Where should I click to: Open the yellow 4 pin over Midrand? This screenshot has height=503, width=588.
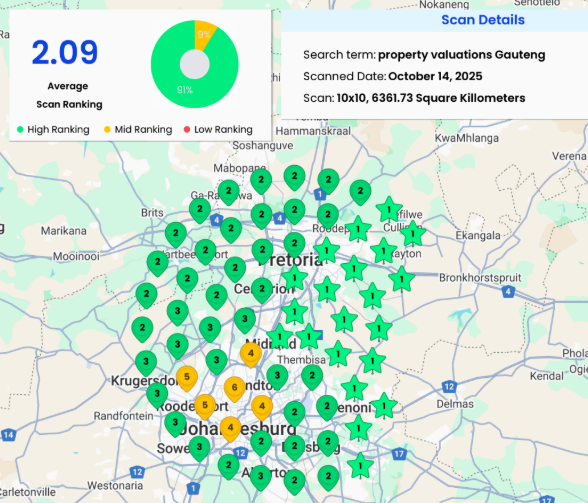coord(250,354)
